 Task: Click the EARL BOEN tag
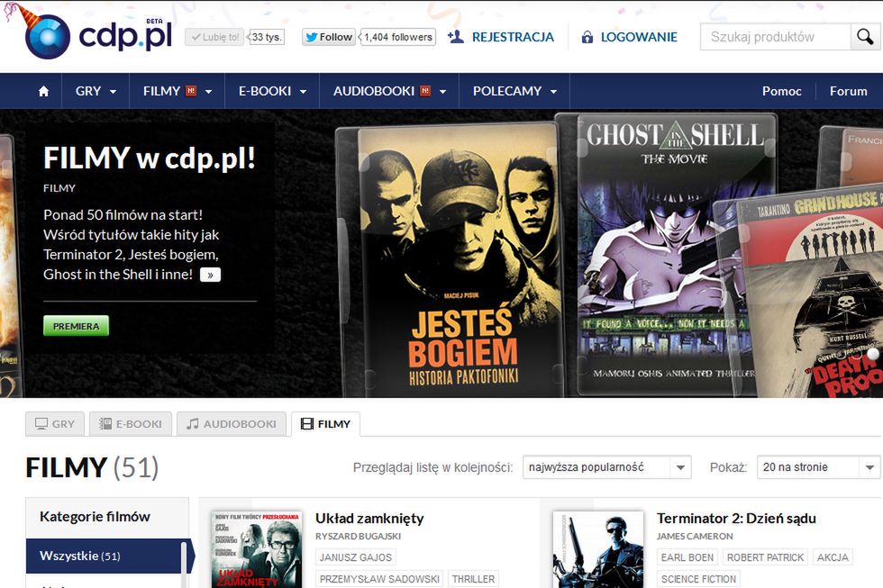pyautogui.click(x=687, y=557)
